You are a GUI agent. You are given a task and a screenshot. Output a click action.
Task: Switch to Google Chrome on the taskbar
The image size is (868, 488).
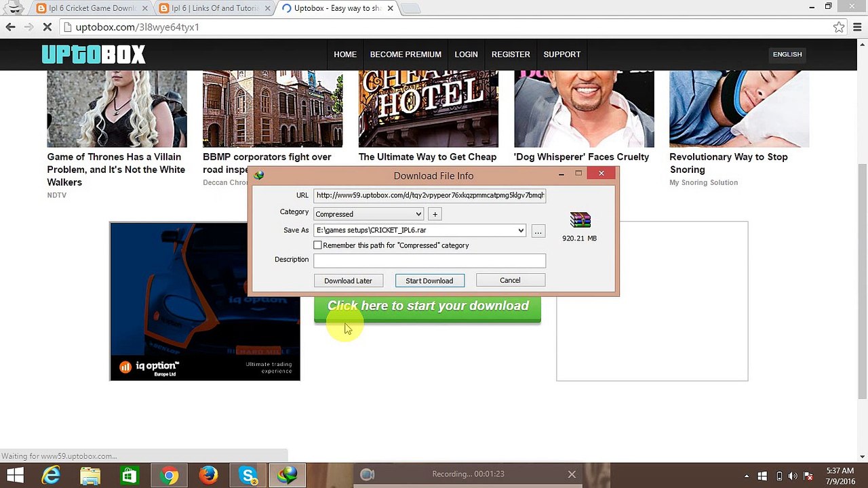tap(169, 475)
